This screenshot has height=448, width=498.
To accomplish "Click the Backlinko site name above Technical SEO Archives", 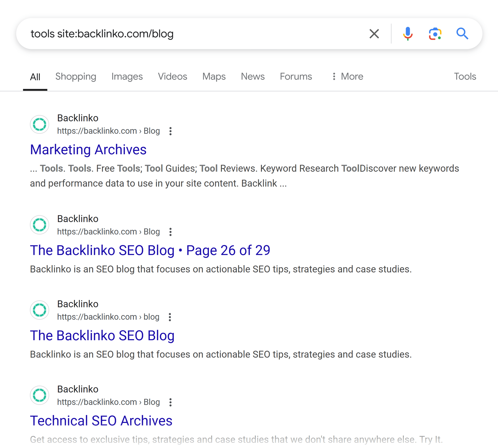I will click(78, 389).
